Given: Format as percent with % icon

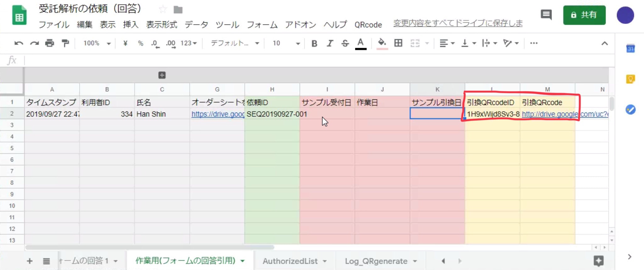Looking at the screenshot, I should coord(141,43).
